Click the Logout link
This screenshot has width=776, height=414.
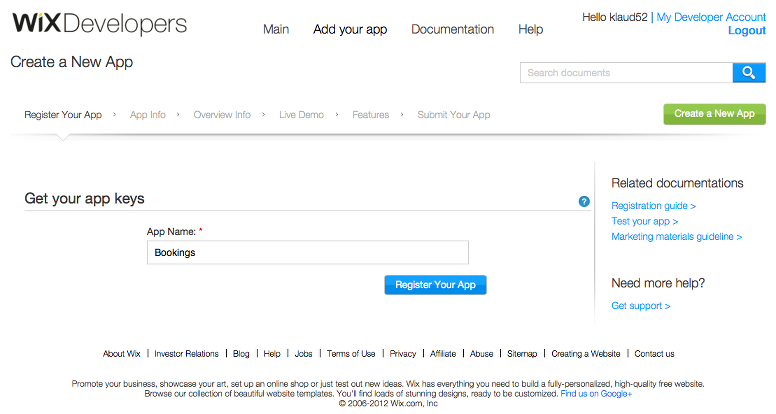coord(747,31)
